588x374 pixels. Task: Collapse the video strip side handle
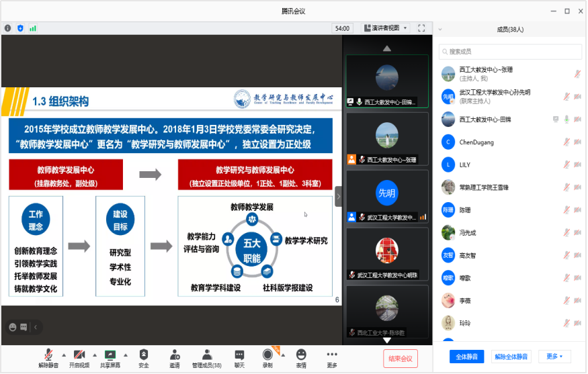(x=338, y=196)
